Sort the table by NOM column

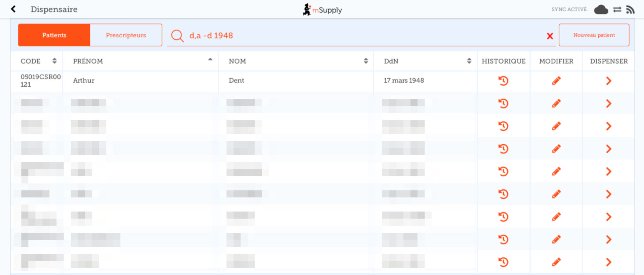[x=366, y=61]
